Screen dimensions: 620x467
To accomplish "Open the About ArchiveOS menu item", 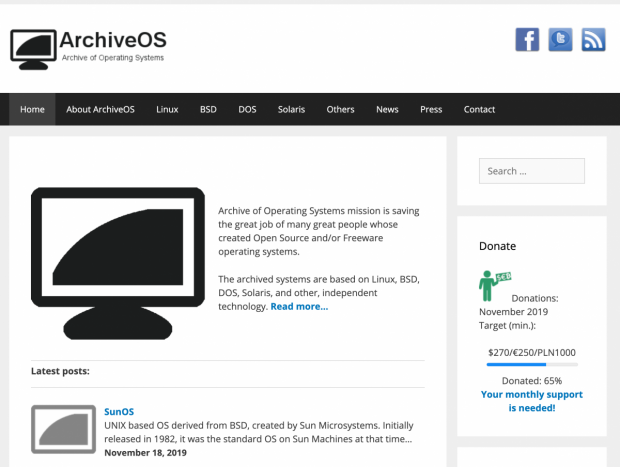I will [x=100, y=110].
